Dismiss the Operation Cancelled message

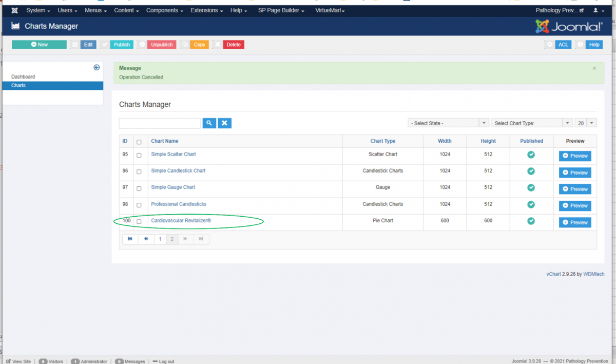point(594,68)
